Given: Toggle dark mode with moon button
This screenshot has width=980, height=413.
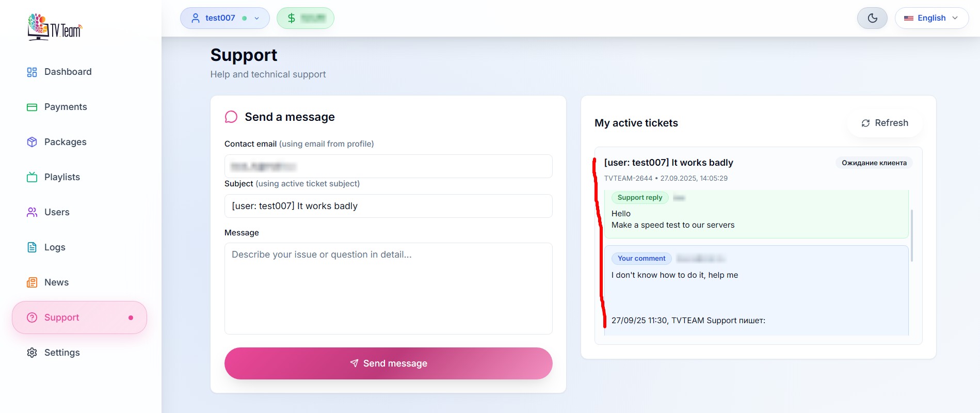Looking at the screenshot, I should coord(872,18).
